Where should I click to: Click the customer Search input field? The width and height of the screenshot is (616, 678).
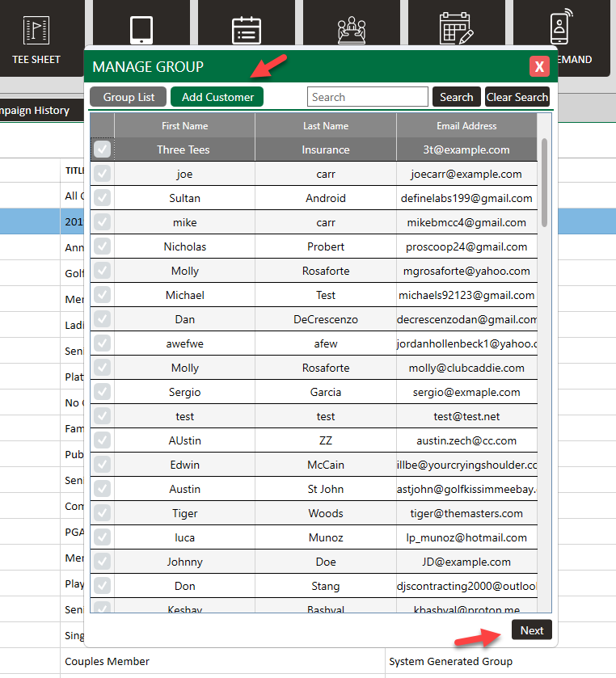tap(367, 97)
